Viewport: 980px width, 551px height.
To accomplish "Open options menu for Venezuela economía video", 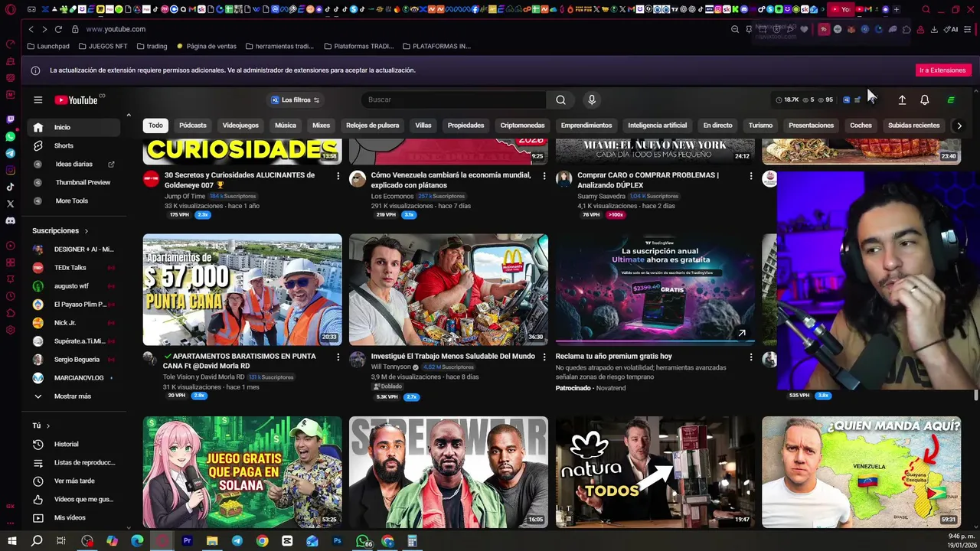I will [x=544, y=176].
